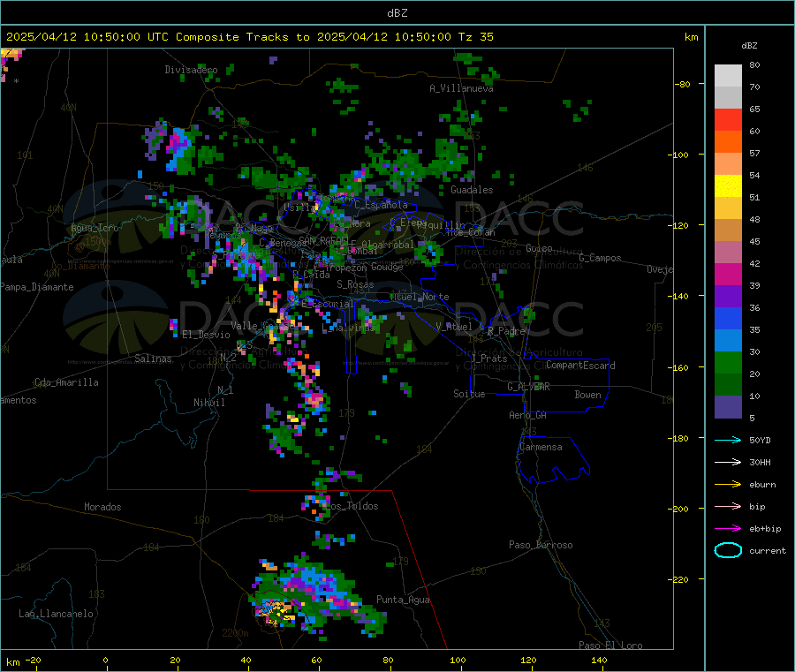Viewport: 795px width, 672px height.
Task: Click the 'Pampa_Diamante' map label
Action: click(x=37, y=287)
